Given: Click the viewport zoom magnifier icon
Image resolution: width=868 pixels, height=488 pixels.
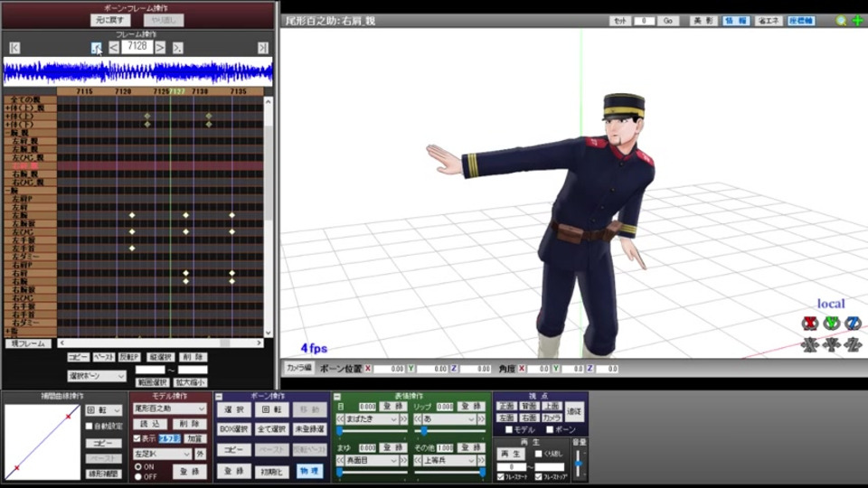Looking at the screenshot, I should point(841,21).
